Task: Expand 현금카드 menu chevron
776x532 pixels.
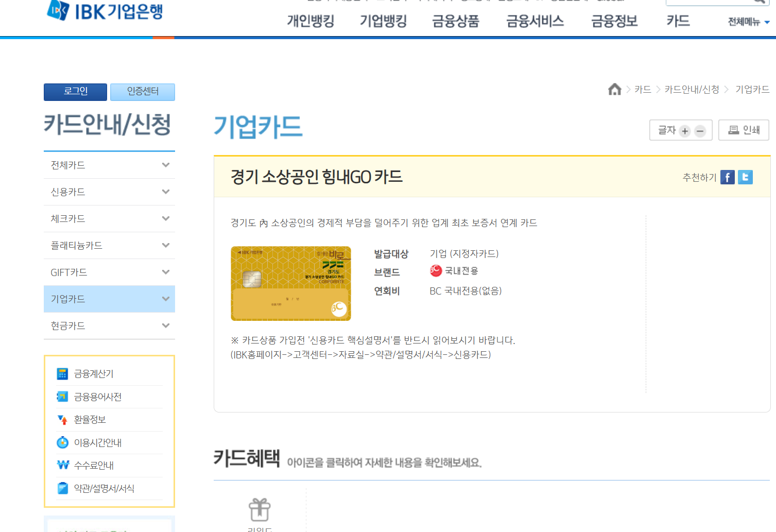Action: 166,325
